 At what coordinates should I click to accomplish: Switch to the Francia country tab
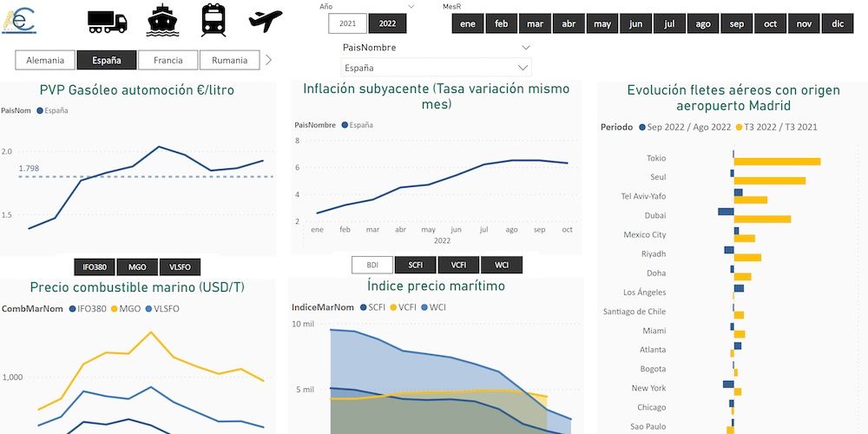(168, 60)
